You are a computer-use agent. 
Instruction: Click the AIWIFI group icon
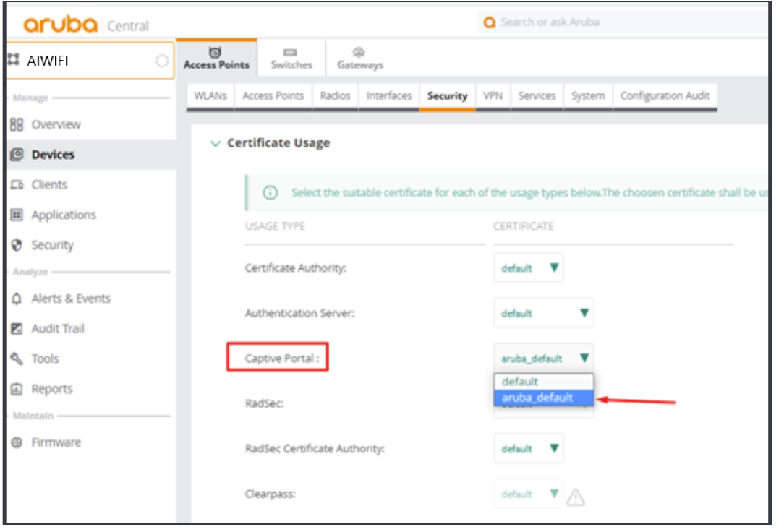pyautogui.click(x=13, y=60)
